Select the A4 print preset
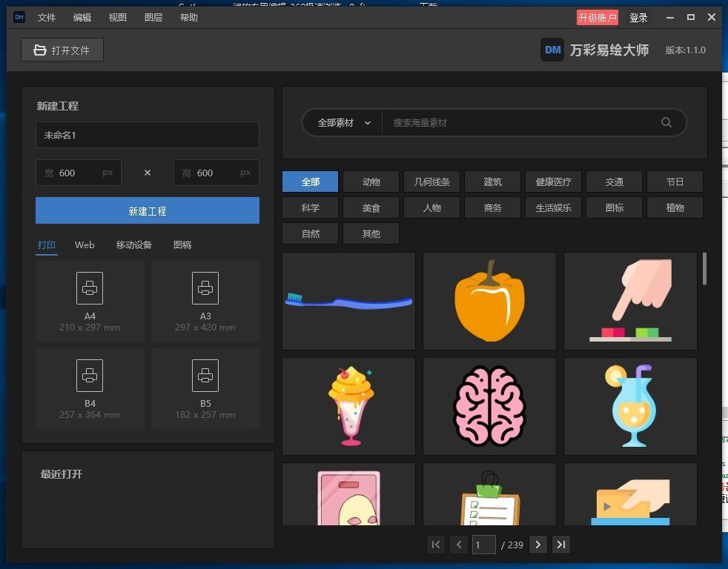 point(90,302)
